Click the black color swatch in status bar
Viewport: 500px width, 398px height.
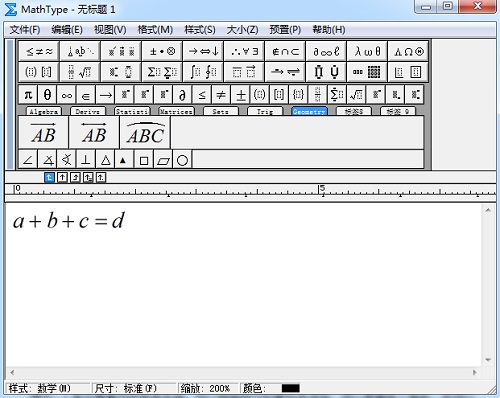290,388
